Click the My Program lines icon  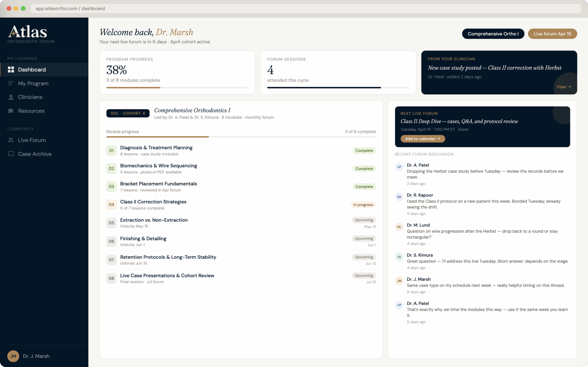[11, 83]
